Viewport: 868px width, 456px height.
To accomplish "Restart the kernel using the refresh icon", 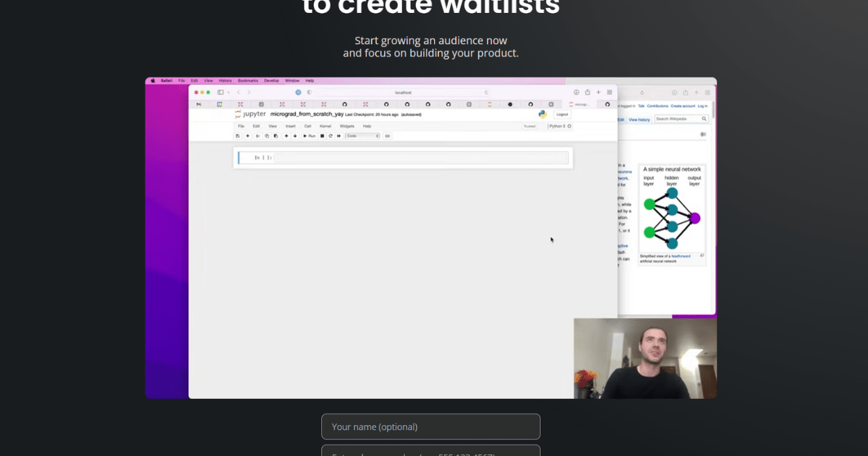I will [330, 135].
